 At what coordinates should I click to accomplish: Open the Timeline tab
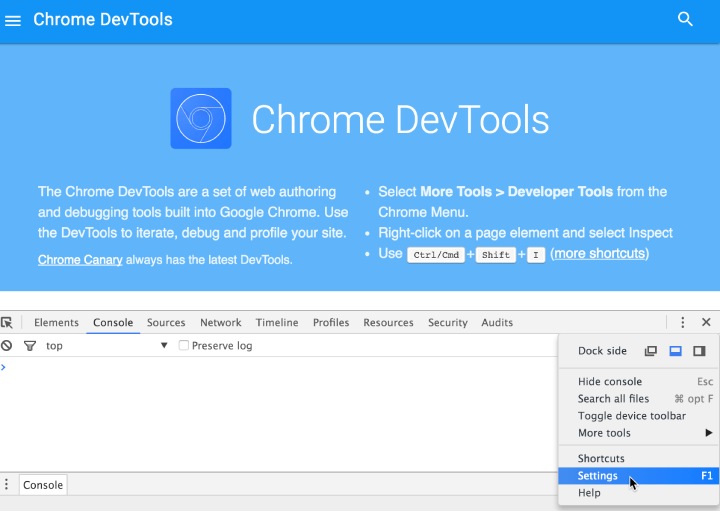[x=277, y=322]
